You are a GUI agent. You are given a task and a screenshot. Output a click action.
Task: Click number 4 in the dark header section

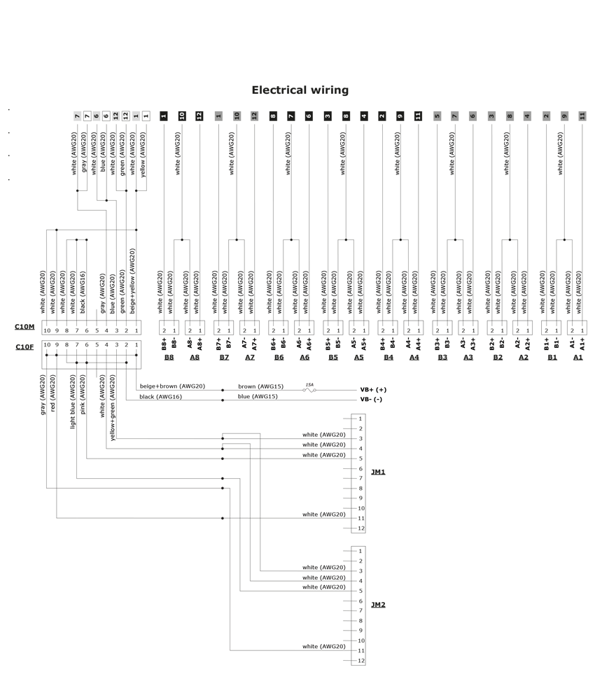[363, 115]
